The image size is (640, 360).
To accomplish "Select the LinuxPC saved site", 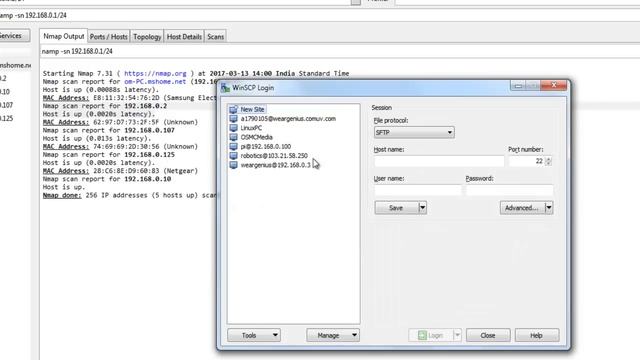I will point(251,128).
